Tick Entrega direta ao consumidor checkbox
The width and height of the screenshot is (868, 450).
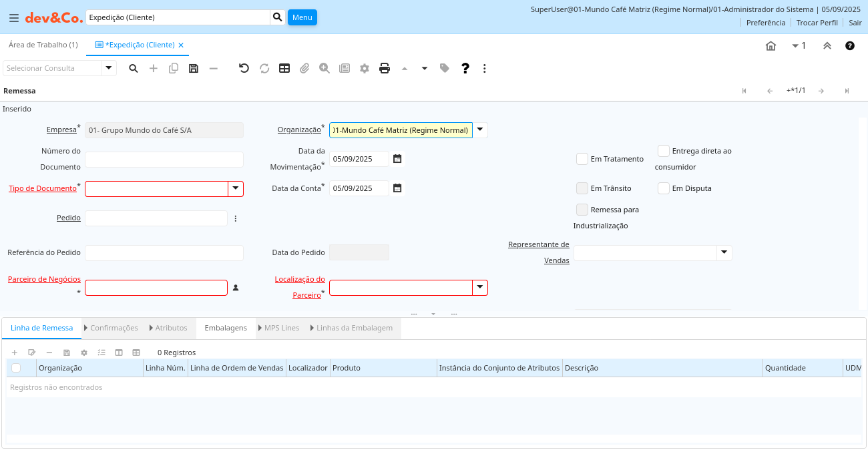click(x=664, y=151)
